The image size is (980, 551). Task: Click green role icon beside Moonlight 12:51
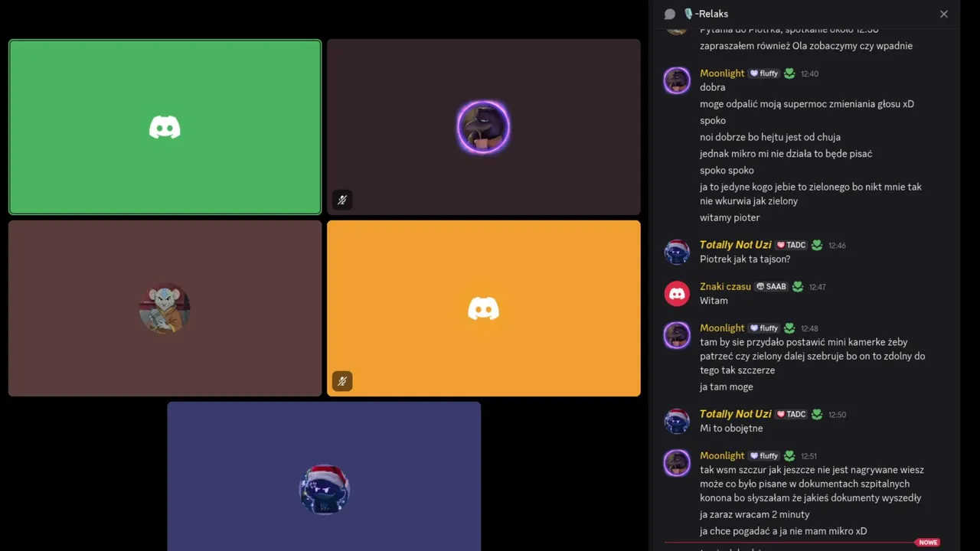point(789,456)
